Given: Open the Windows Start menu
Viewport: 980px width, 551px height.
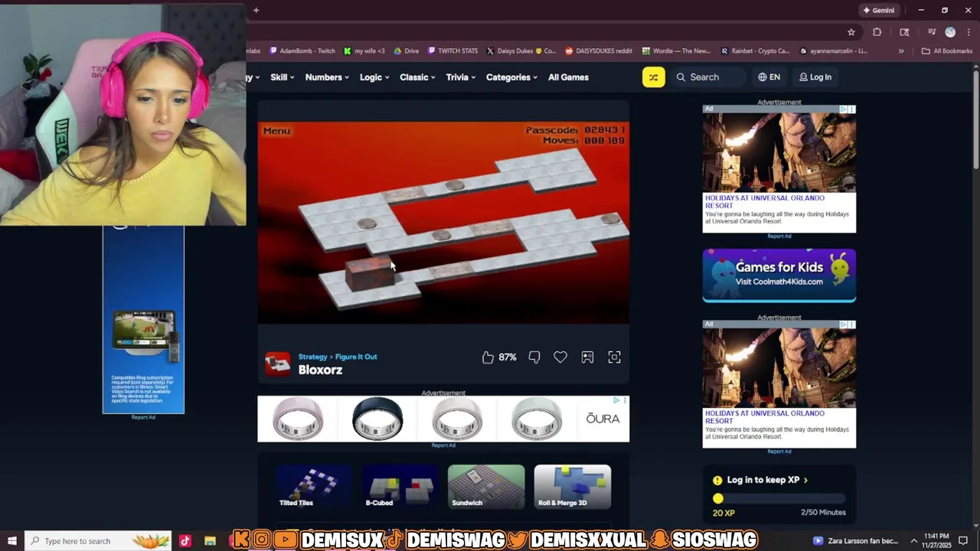Looking at the screenshot, I should click(x=12, y=541).
